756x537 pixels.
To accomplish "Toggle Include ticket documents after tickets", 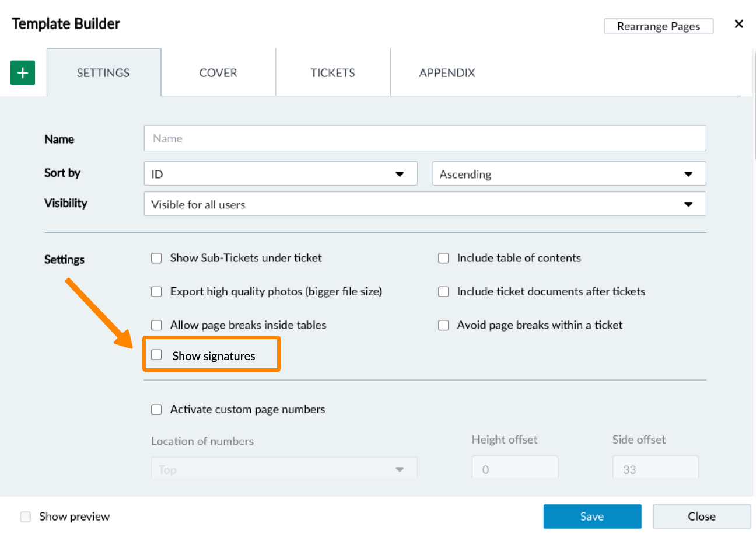I will 444,292.
